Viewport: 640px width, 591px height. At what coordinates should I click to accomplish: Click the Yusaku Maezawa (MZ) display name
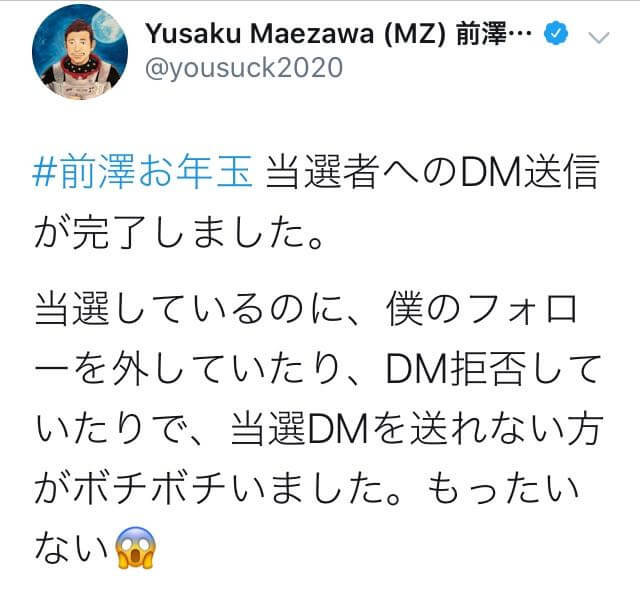[296, 33]
